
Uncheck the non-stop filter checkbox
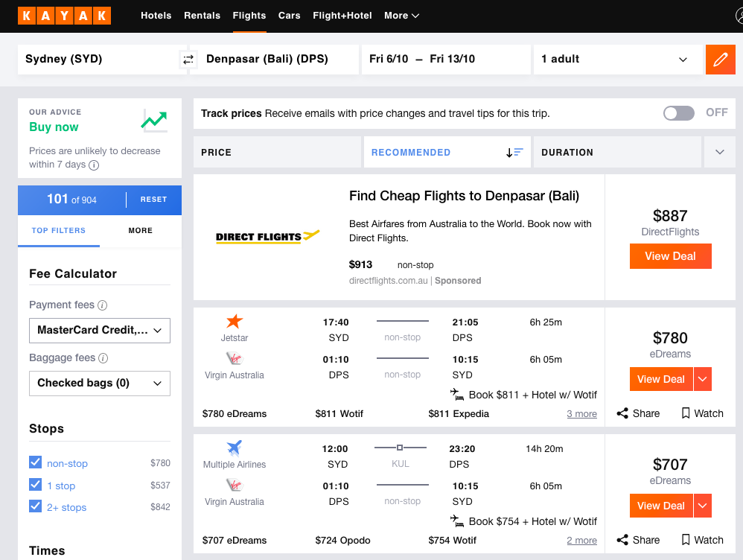36,462
